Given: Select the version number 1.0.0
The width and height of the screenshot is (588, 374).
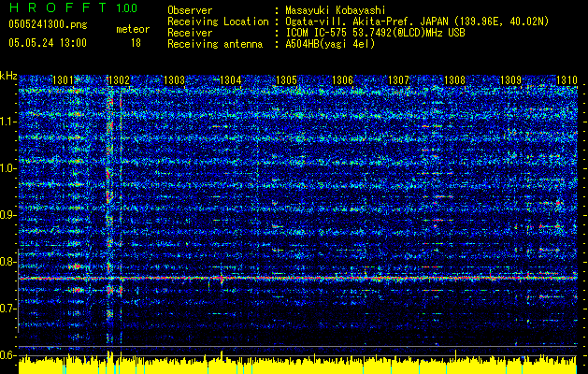Looking at the screenshot, I should [x=127, y=7].
